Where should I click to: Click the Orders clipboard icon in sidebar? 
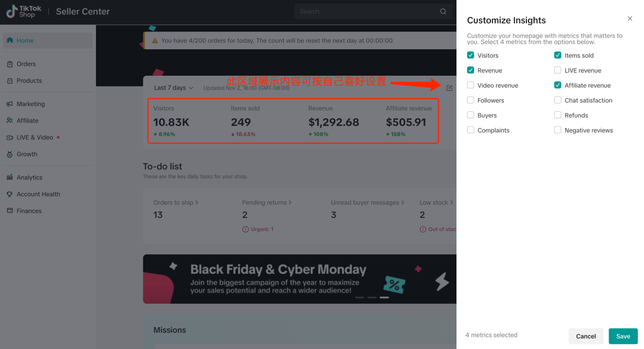(10, 64)
